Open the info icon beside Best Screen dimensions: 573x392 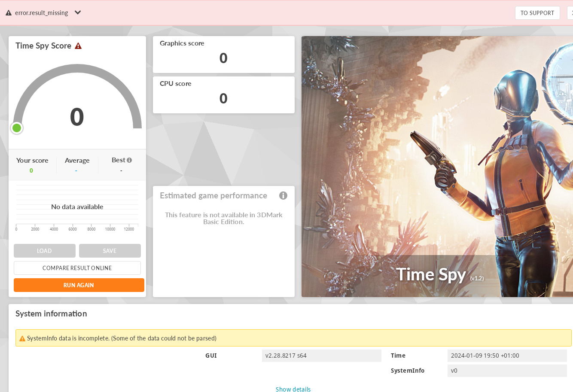coord(129,160)
